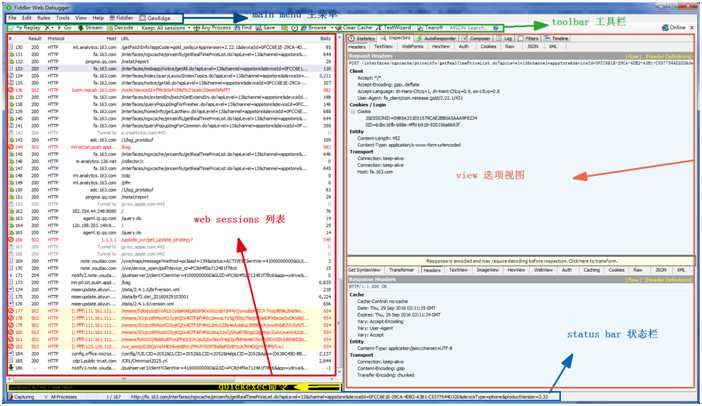This screenshot has height=406, width=702.
Task: Select session row 177 highlighted in yellow
Action: [x=170, y=311]
